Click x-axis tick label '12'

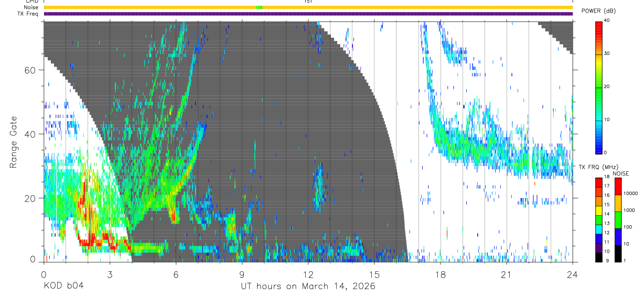click(308, 274)
